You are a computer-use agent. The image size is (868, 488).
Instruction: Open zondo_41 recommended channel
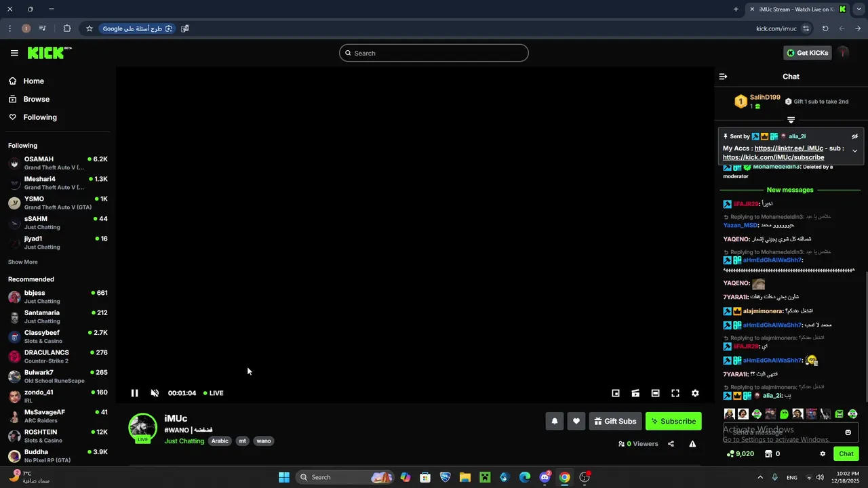(58, 396)
